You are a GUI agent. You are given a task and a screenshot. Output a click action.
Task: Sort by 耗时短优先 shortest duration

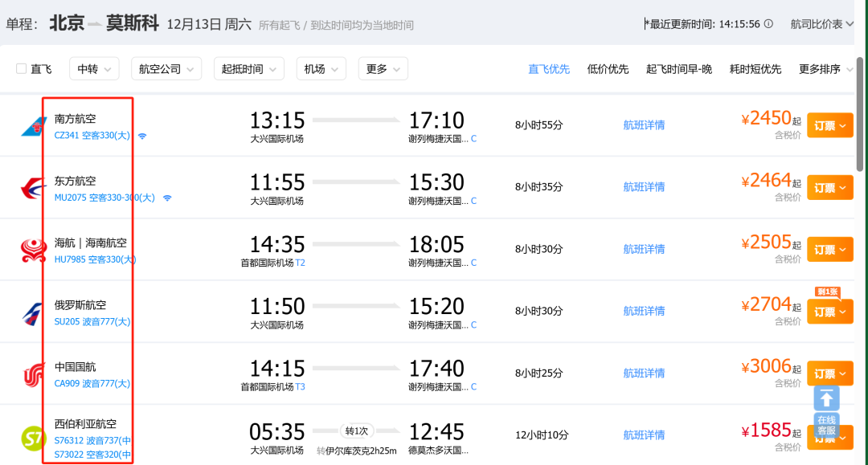click(x=755, y=69)
